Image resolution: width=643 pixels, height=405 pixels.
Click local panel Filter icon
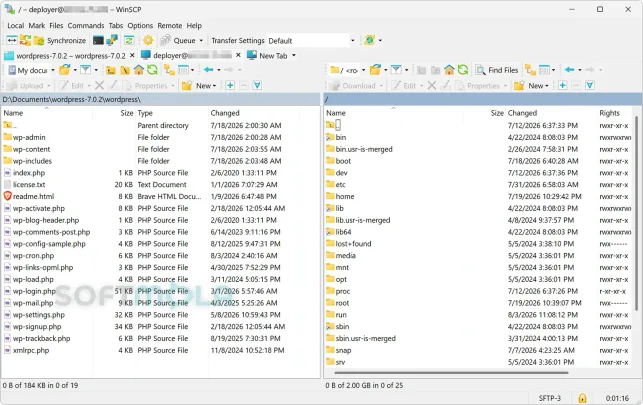(x=85, y=70)
